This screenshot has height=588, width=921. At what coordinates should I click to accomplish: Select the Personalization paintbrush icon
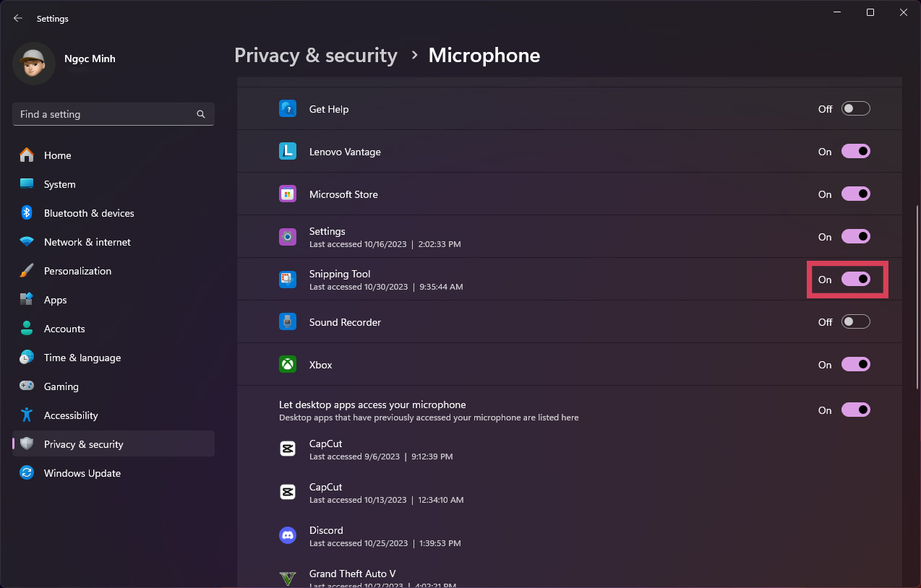(27, 271)
